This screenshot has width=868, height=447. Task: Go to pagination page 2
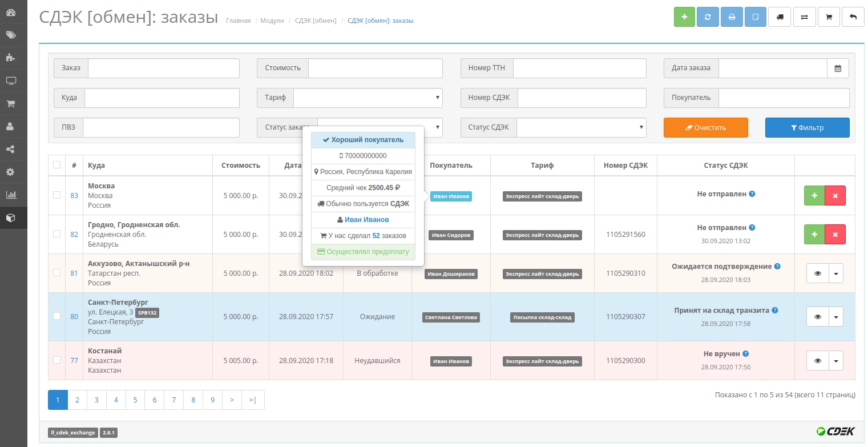77,400
